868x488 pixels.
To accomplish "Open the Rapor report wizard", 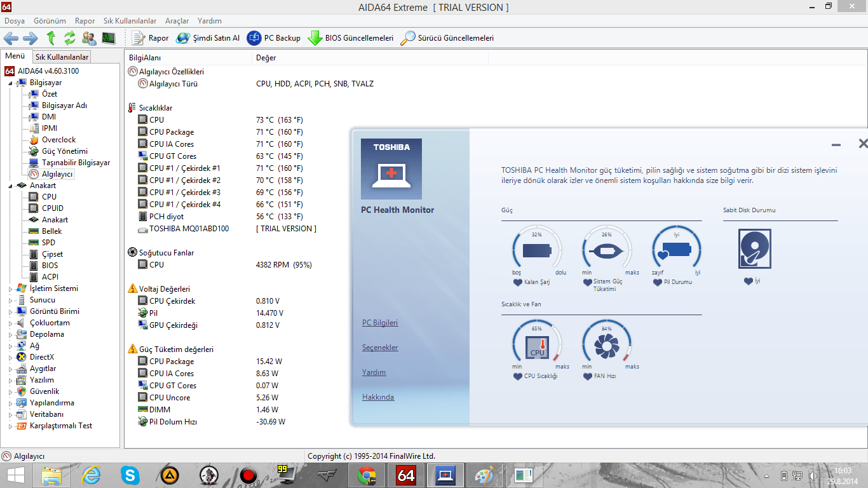I will tap(151, 38).
